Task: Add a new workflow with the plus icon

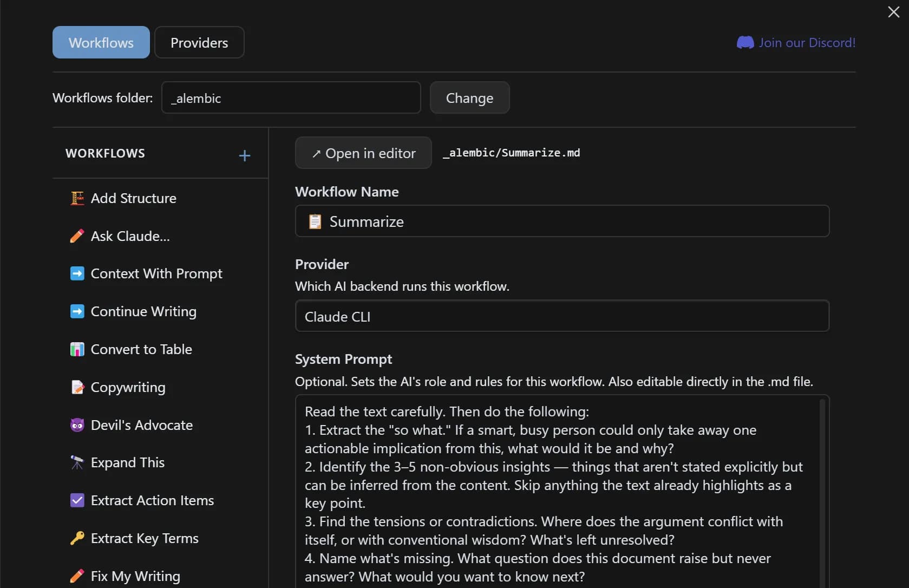Action: tap(245, 156)
